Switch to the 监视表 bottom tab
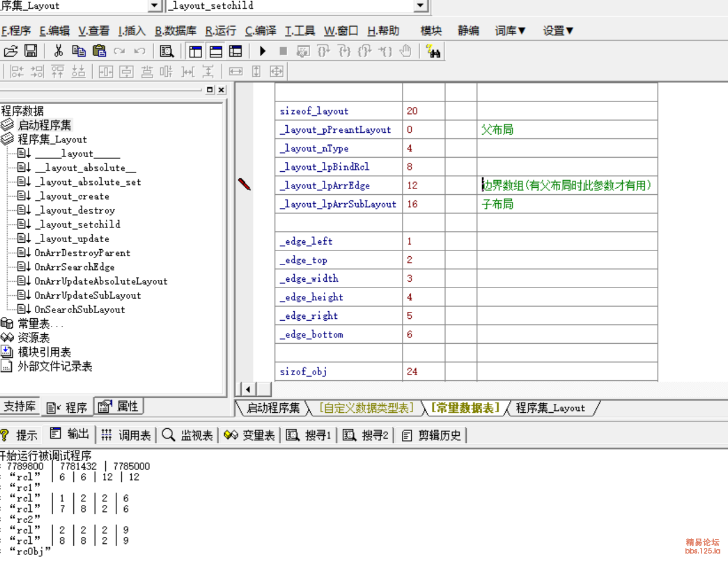The height and width of the screenshot is (561, 728). (x=187, y=435)
